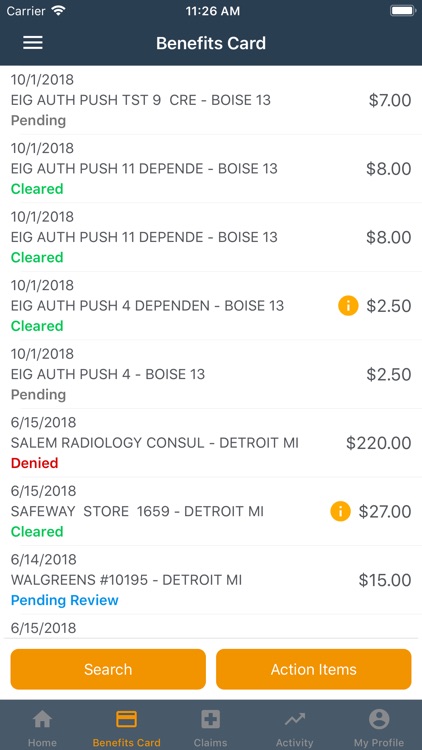The image size is (422, 750).
Task: Open EIG AUTH PUSH 4 DEPENDEN entry
Action: (x=211, y=306)
